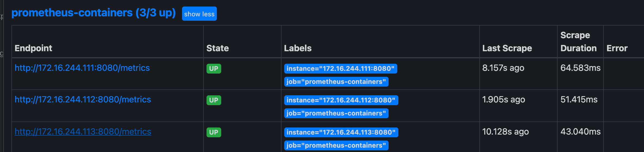Collapse targets with show less button
Screen dimensions: 644x152
point(199,14)
